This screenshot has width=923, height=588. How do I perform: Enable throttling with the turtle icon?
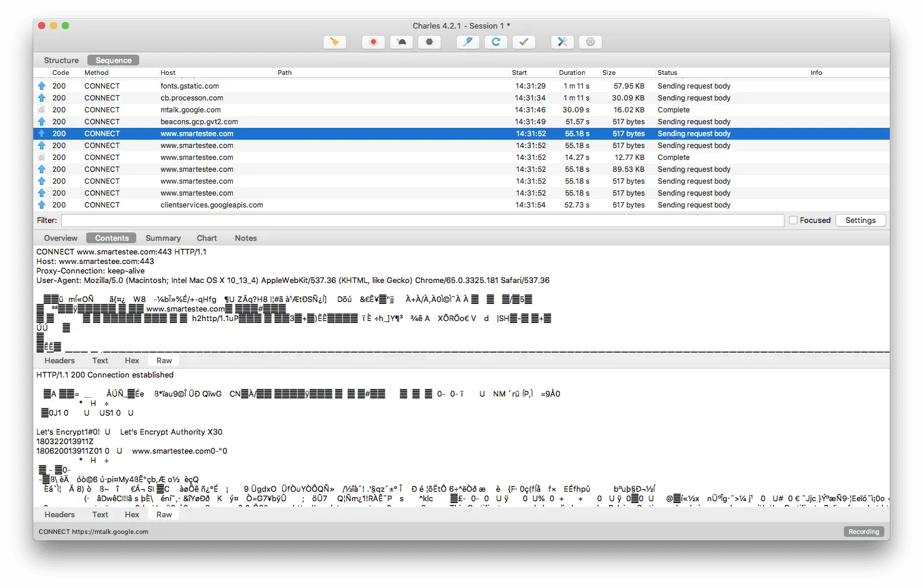tap(401, 42)
